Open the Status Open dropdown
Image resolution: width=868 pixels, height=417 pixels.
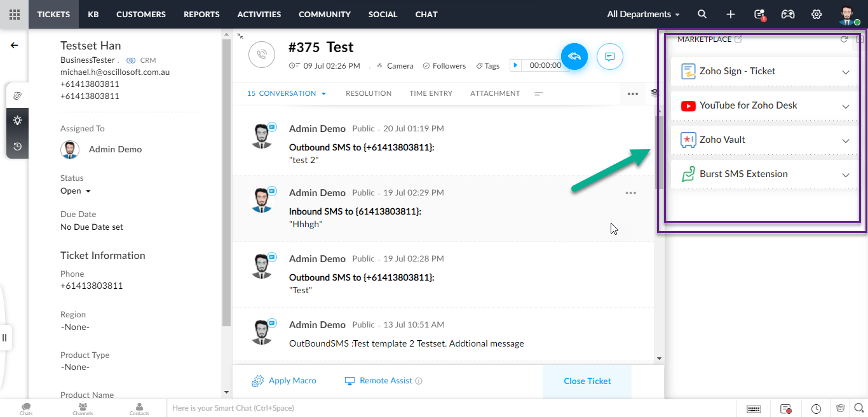tap(76, 190)
